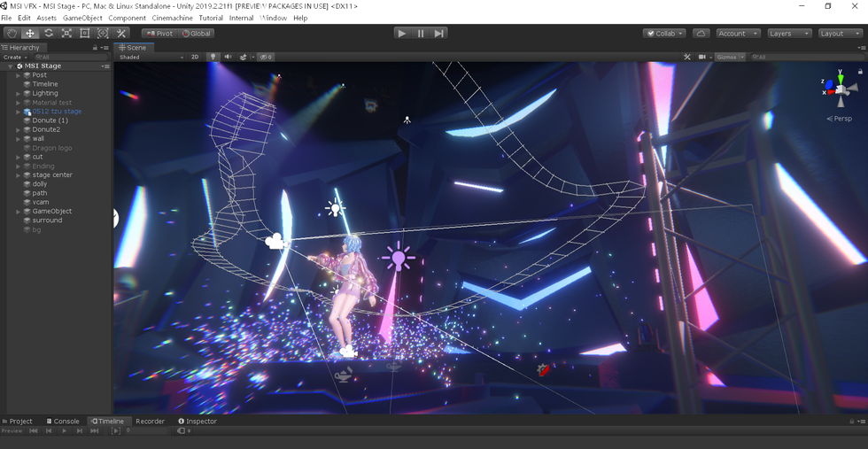Open scene component tools icon
868x449 pixels.
pos(687,57)
